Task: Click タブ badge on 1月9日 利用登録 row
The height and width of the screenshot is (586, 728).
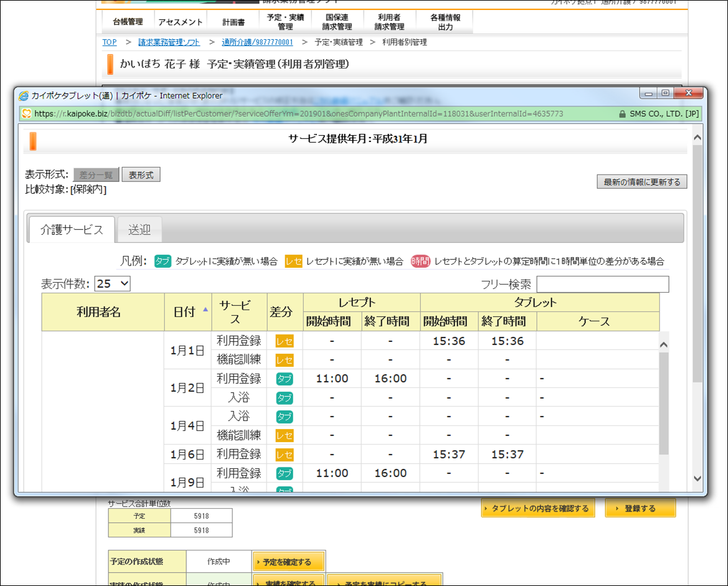Action: (x=285, y=474)
